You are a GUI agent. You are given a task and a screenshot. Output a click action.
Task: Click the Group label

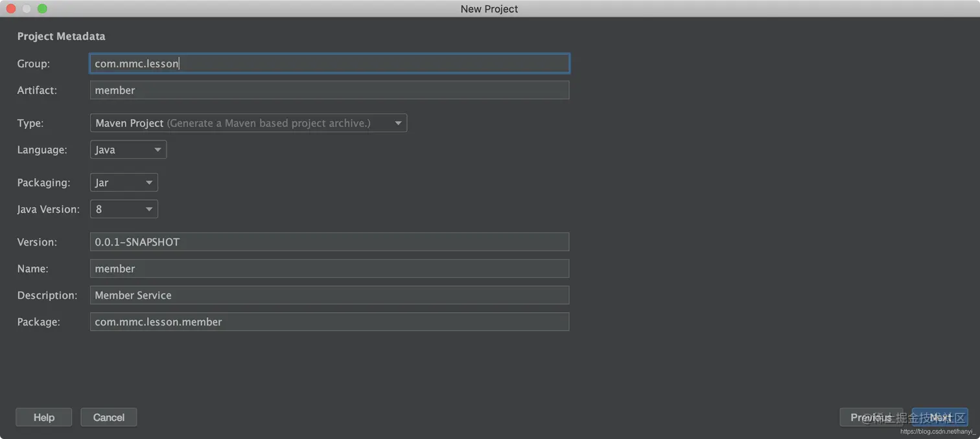[x=34, y=63]
